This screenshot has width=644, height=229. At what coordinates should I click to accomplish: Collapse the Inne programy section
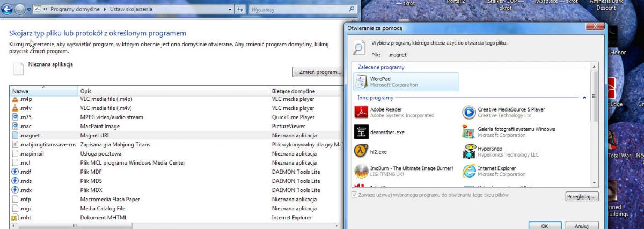584,98
